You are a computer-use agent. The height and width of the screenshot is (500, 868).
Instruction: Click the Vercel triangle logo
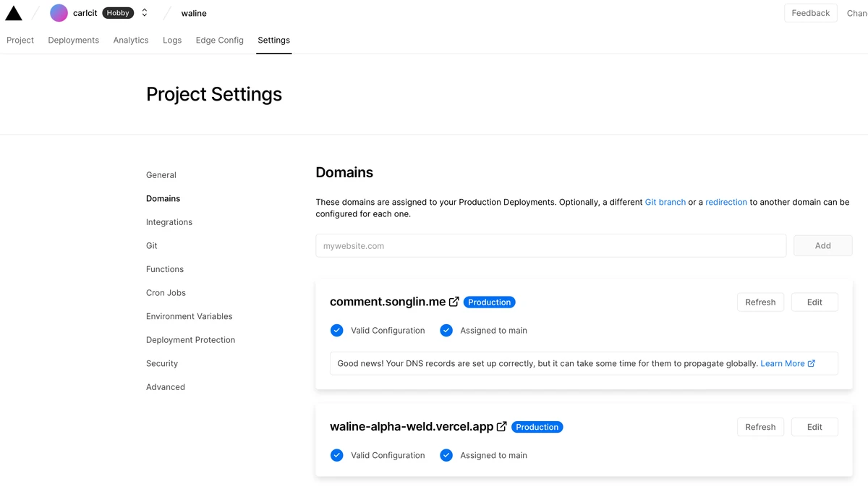14,13
